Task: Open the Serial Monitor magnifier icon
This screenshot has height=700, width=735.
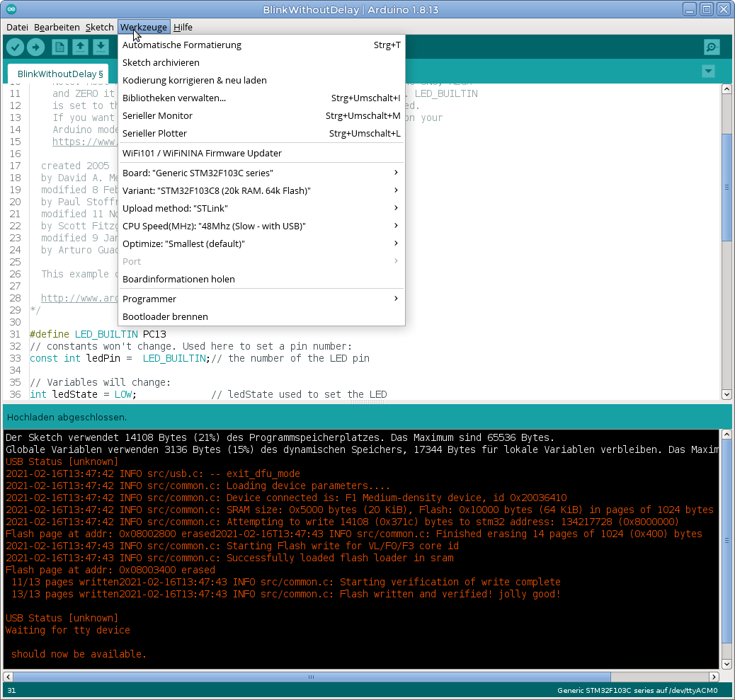Action: tap(712, 47)
